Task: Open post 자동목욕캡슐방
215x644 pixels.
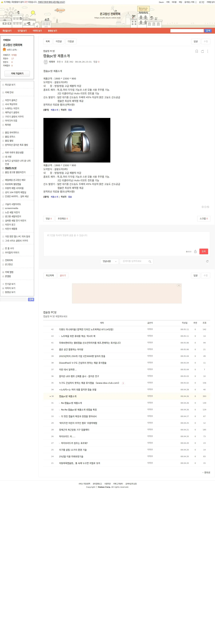Action: 80,463
